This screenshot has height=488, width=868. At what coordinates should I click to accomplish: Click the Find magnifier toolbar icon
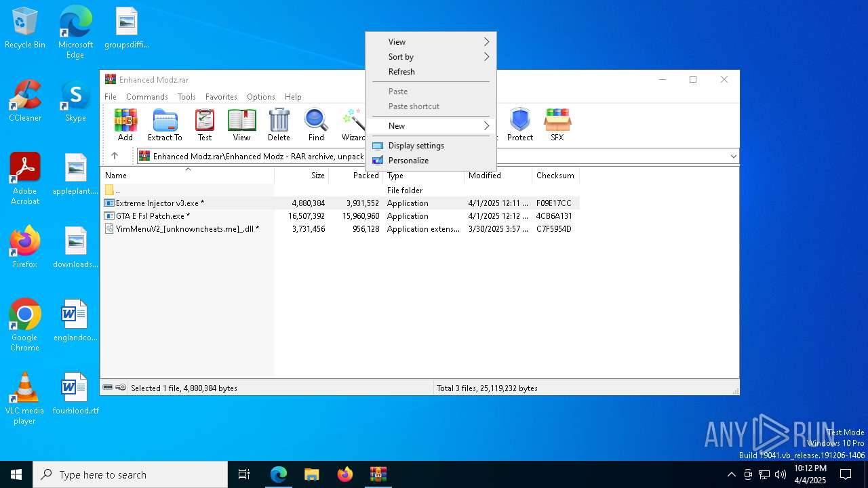pos(316,125)
